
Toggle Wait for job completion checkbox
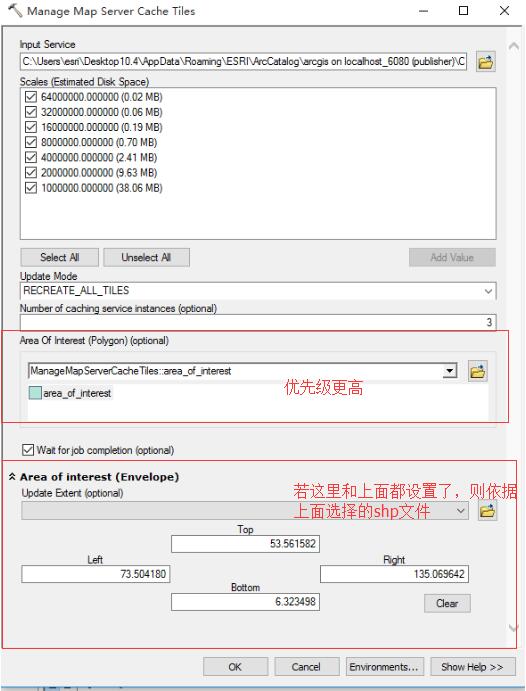pos(28,450)
